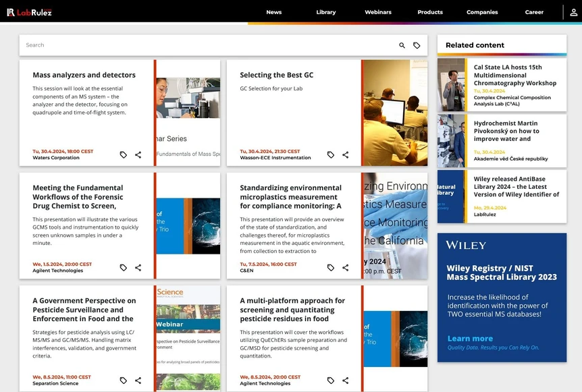This screenshot has width=582, height=392.
Task: Share the Forensic Drug Chemist webinar
Action: click(x=138, y=267)
